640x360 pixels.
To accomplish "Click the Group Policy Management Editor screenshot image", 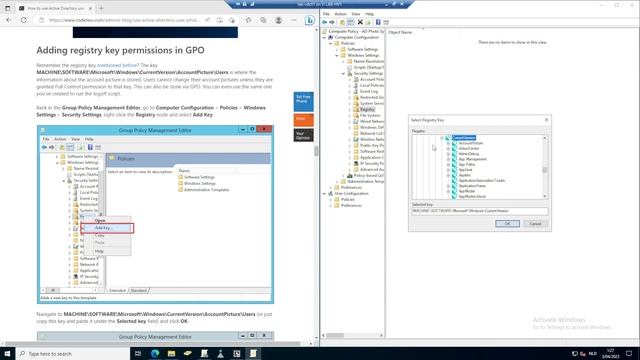I will [155, 215].
